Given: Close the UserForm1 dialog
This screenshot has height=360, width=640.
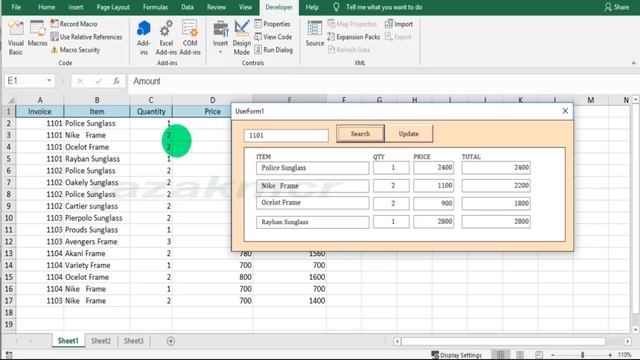Looking at the screenshot, I should [565, 111].
